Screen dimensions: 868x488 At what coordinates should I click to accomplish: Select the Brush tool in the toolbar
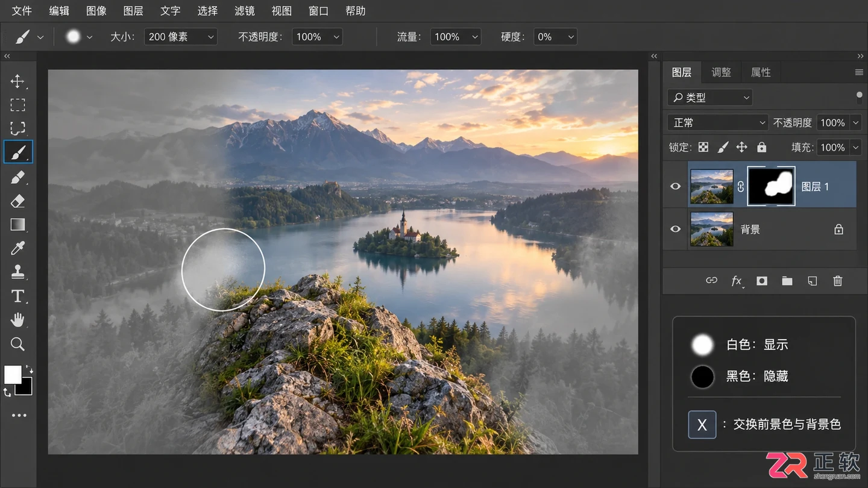pyautogui.click(x=17, y=152)
